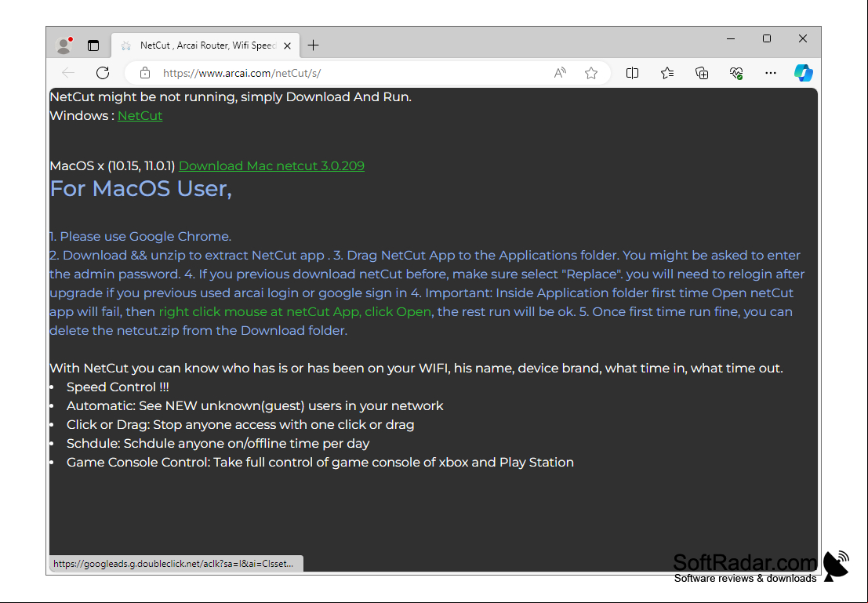Click 'right click mouse at netCut App' text
Screen dimensions: 868x603
(x=260, y=312)
